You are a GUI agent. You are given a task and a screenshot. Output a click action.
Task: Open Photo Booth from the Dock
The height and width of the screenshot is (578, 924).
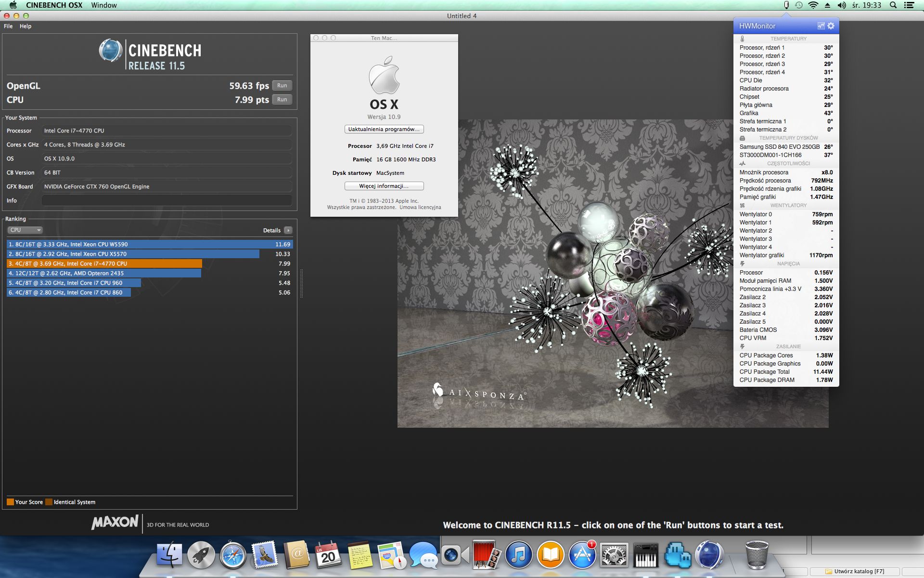pos(487,555)
